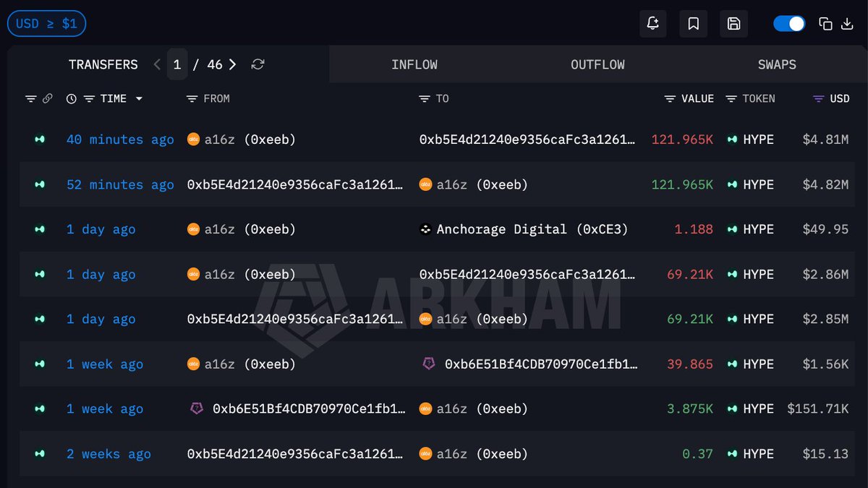Select the $1.56K USD amount

click(x=825, y=364)
